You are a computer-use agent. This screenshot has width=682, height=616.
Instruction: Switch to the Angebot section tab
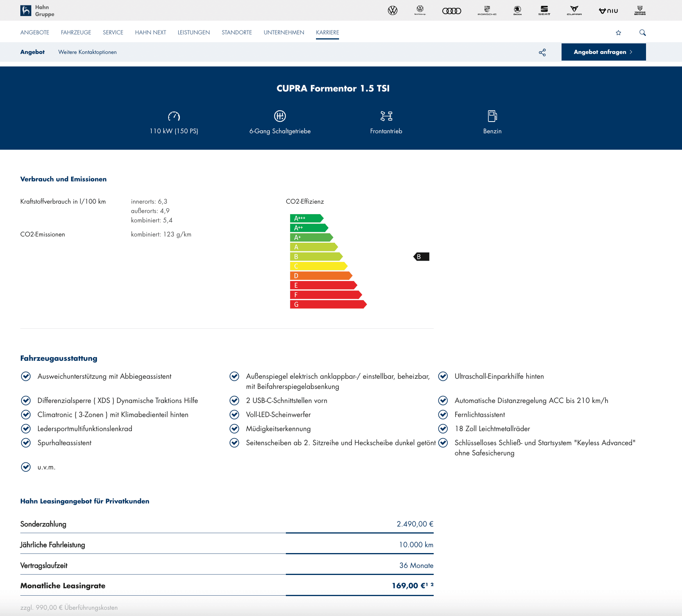pyautogui.click(x=32, y=52)
